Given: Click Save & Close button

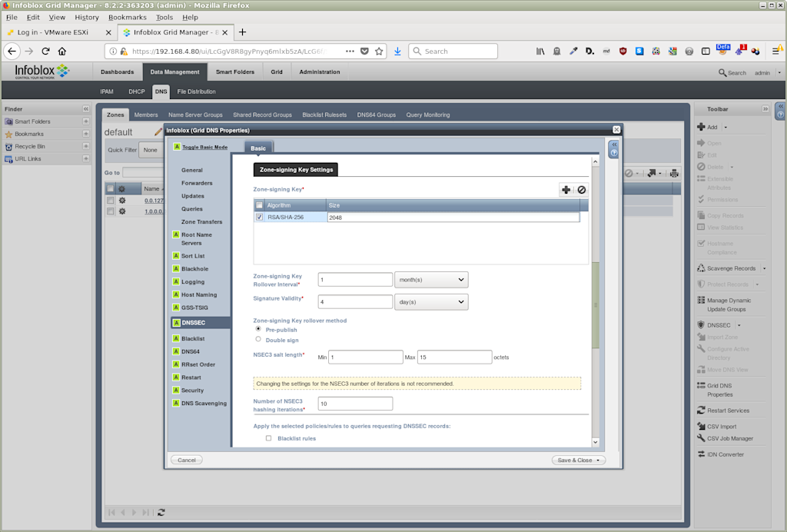Looking at the screenshot, I should (x=579, y=461).
